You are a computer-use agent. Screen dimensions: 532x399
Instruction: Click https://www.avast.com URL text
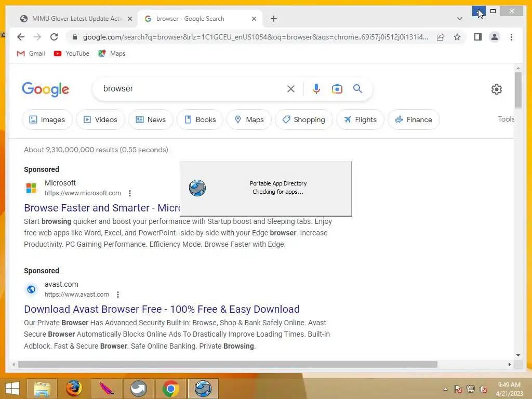(77, 295)
